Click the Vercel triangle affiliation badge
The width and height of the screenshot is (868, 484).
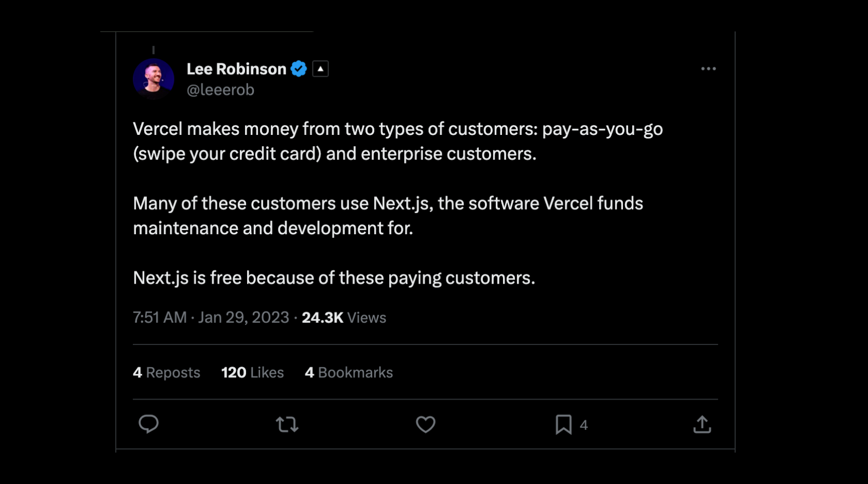point(320,69)
